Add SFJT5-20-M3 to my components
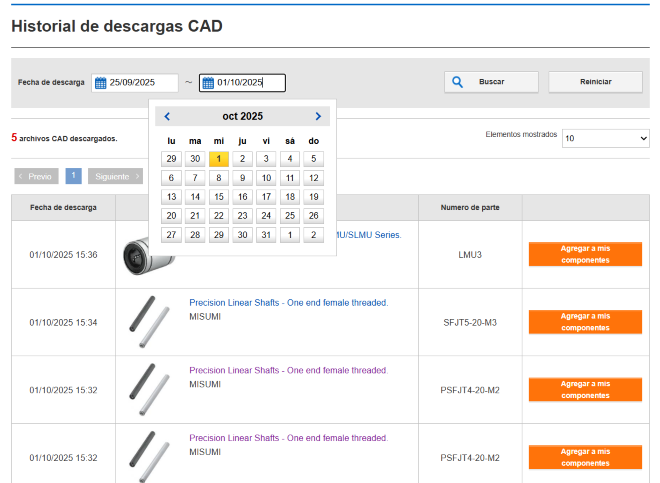Screen dimensions: 660x483 [585, 321]
